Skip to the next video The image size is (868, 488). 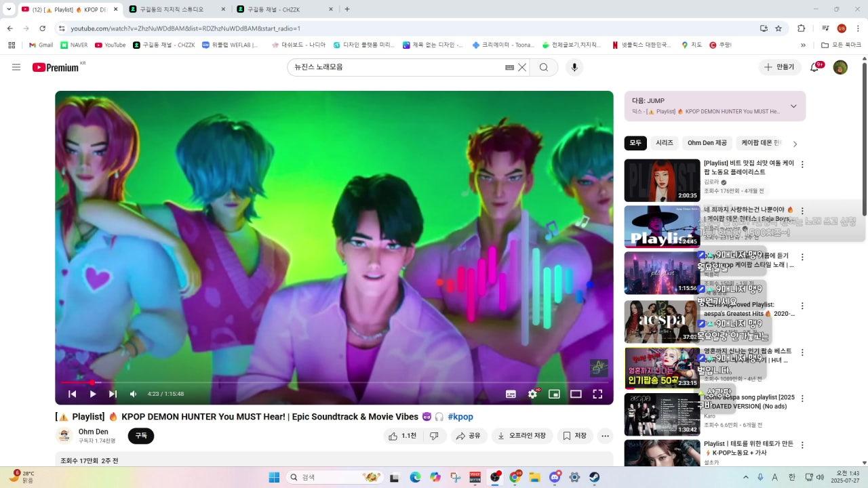point(113,394)
